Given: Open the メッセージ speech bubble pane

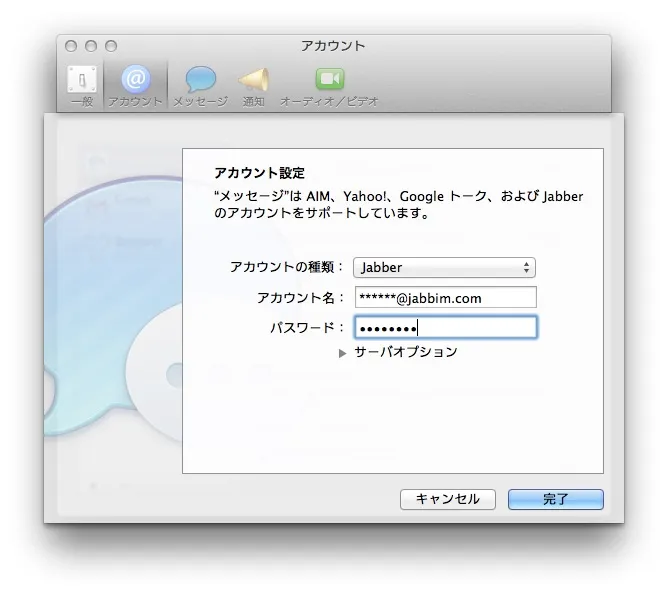Looking at the screenshot, I should coord(200,80).
